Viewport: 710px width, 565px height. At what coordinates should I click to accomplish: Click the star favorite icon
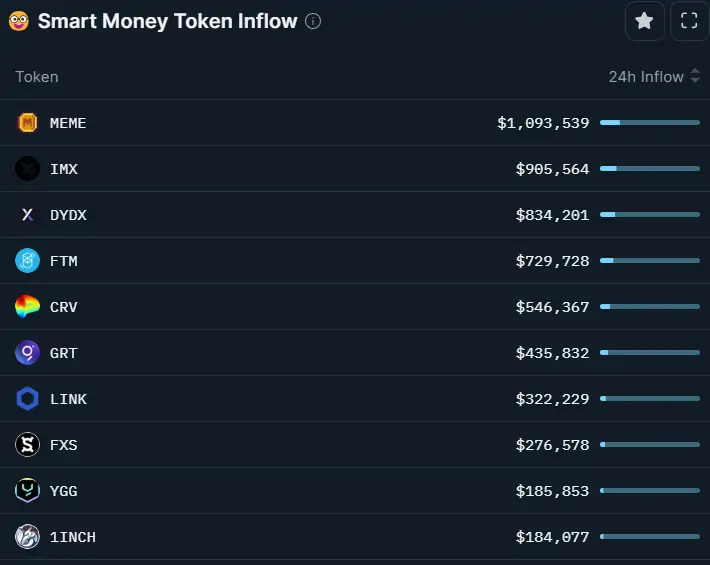click(x=644, y=21)
